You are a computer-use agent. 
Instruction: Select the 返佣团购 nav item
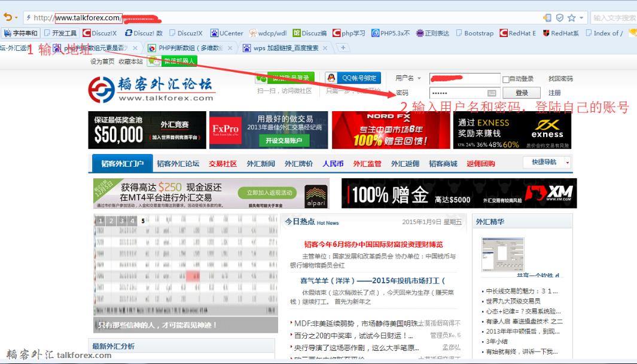tap(481, 164)
